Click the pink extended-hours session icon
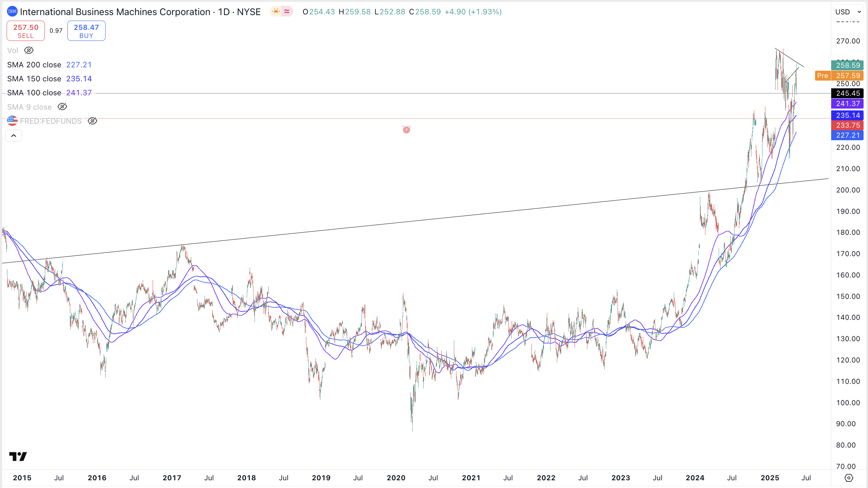868x488 pixels. [x=286, y=11]
